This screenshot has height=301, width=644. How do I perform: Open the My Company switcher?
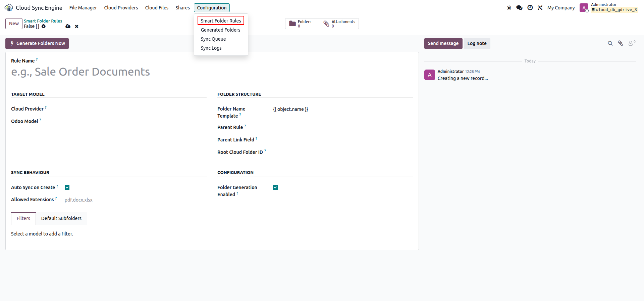(x=561, y=8)
